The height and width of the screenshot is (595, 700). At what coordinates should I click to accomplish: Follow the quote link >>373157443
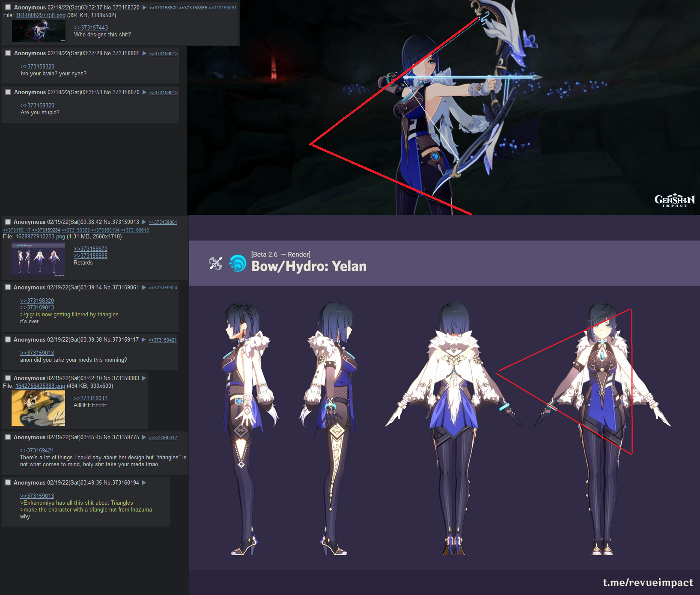(91, 28)
